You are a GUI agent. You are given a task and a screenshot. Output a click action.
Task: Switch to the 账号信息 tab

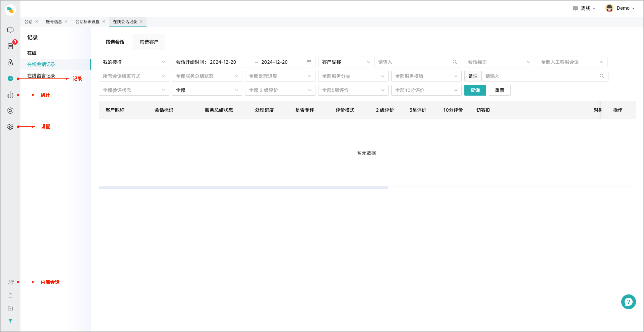(x=54, y=21)
